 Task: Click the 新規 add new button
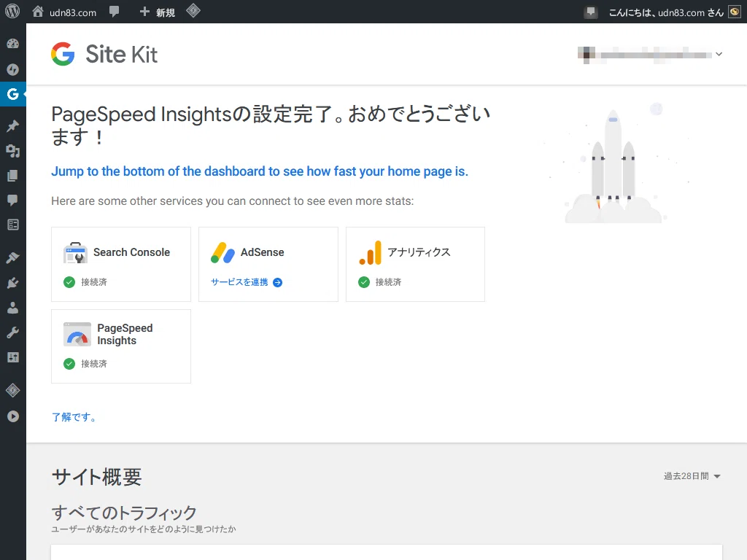[x=158, y=12]
